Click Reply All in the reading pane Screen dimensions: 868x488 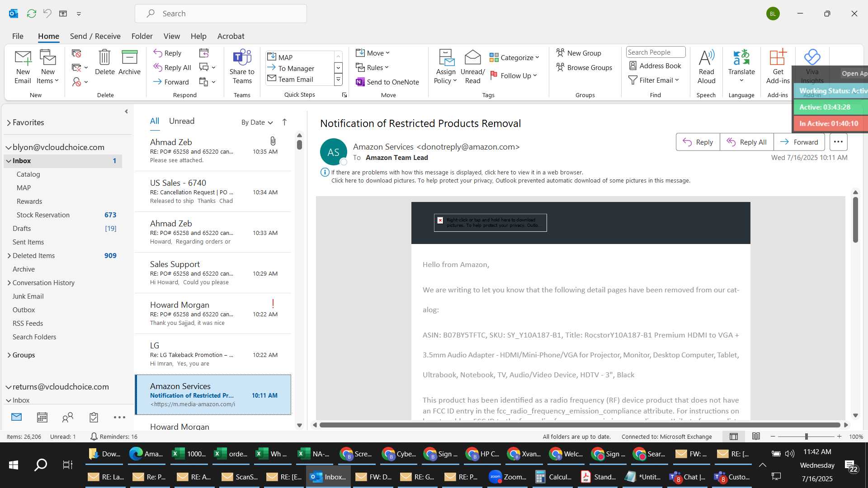746,142
